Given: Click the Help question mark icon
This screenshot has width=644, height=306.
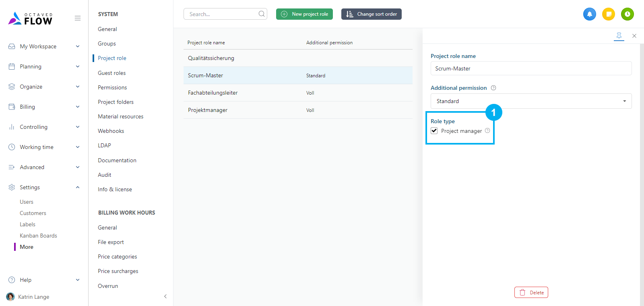Looking at the screenshot, I should point(12,280).
